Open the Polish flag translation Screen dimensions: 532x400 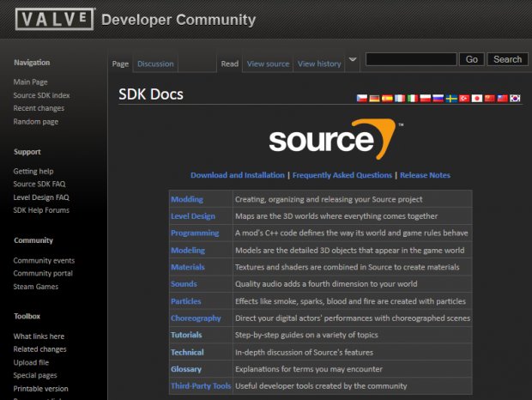[x=425, y=99]
